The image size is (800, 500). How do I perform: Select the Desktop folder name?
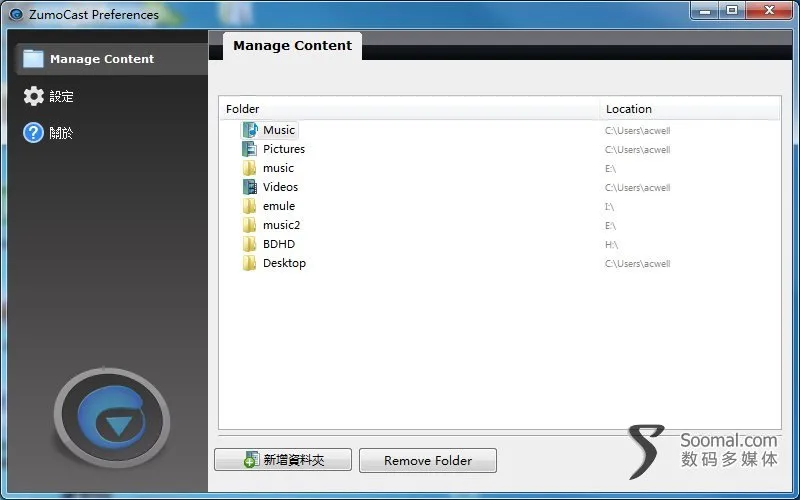coord(284,263)
